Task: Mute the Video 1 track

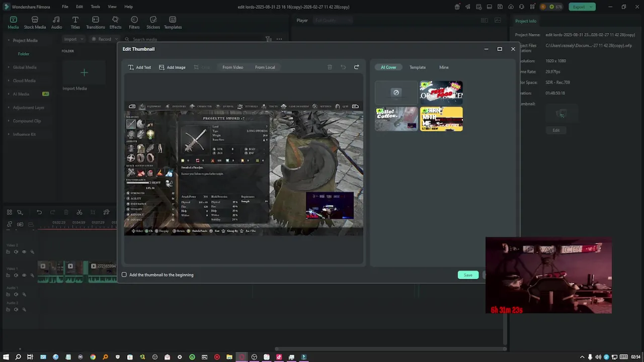Action: tap(16, 275)
